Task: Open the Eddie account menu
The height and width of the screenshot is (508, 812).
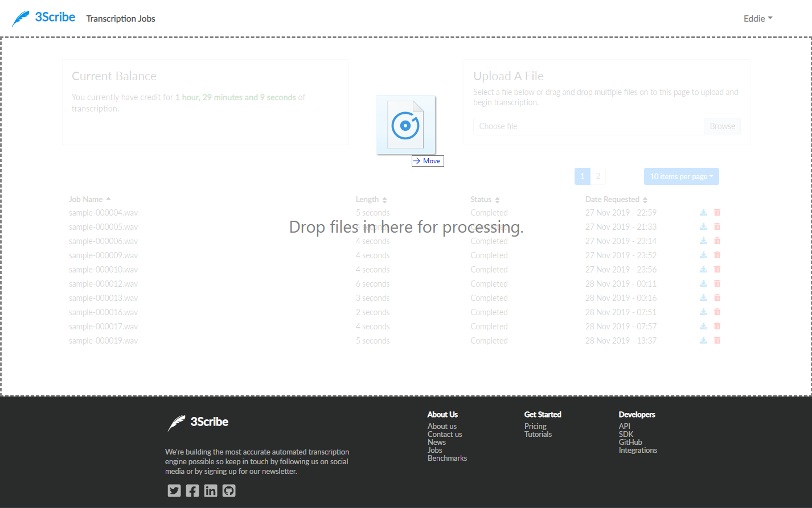Action: [x=757, y=18]
